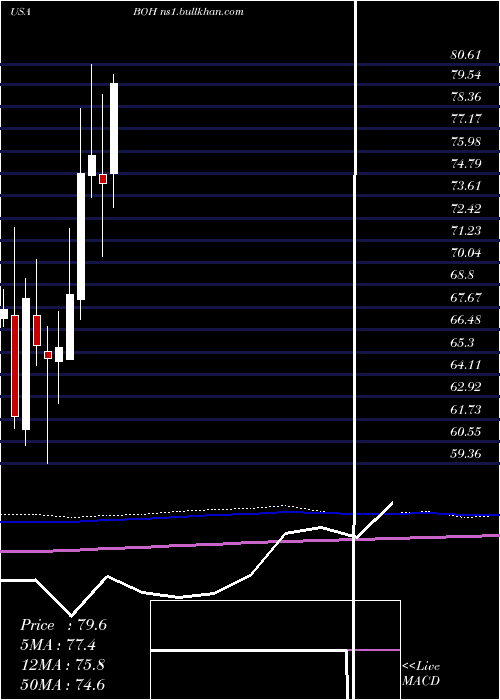The width and height of the screenshot is (500, 700).
Task: Click the 74.79 price axis label
Action: [x=466, y=163]
